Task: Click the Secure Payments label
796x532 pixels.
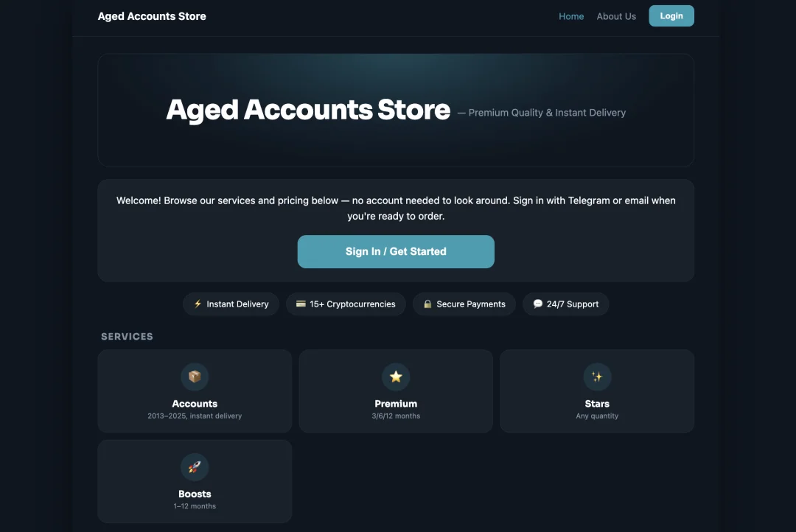Action: point(470,304)
